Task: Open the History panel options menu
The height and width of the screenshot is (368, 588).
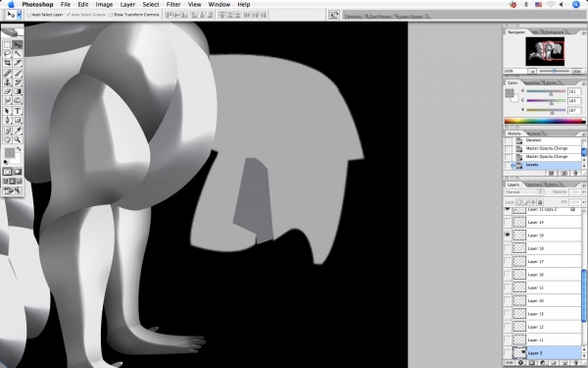Action: (x=583, y=133)
